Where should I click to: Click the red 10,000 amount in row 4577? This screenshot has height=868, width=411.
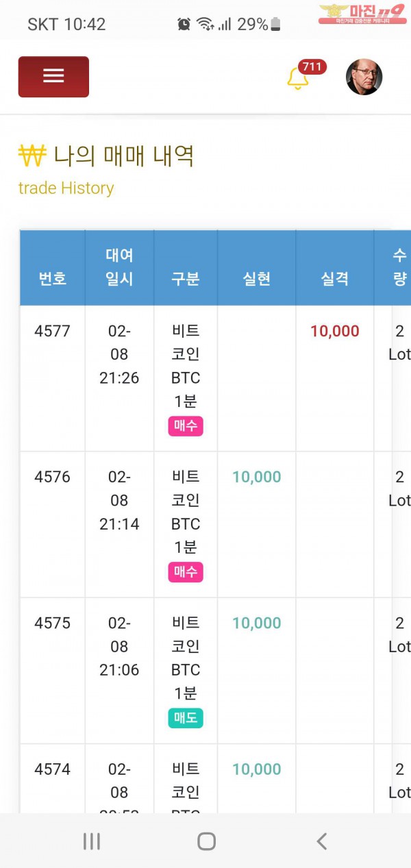coord(334,331)
